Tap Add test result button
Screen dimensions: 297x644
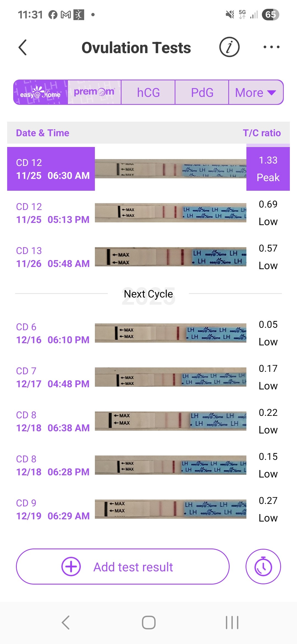tap(133, 567)
